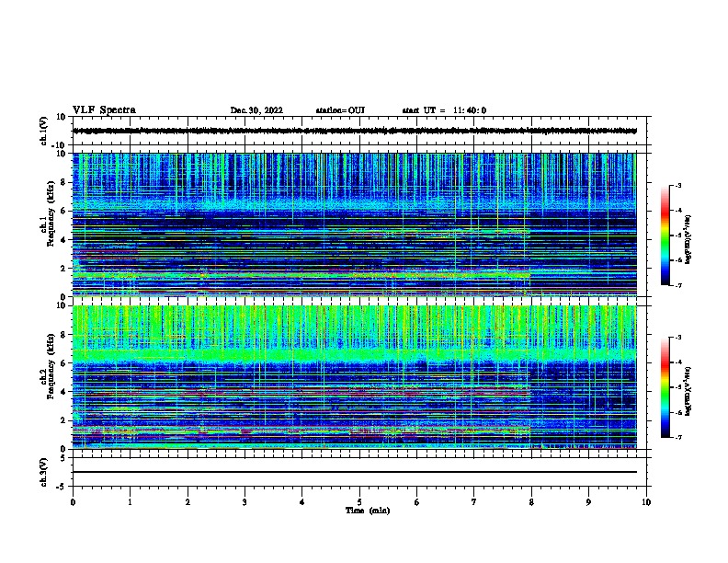Click time axis tick label 1

[x=130, y=502]
